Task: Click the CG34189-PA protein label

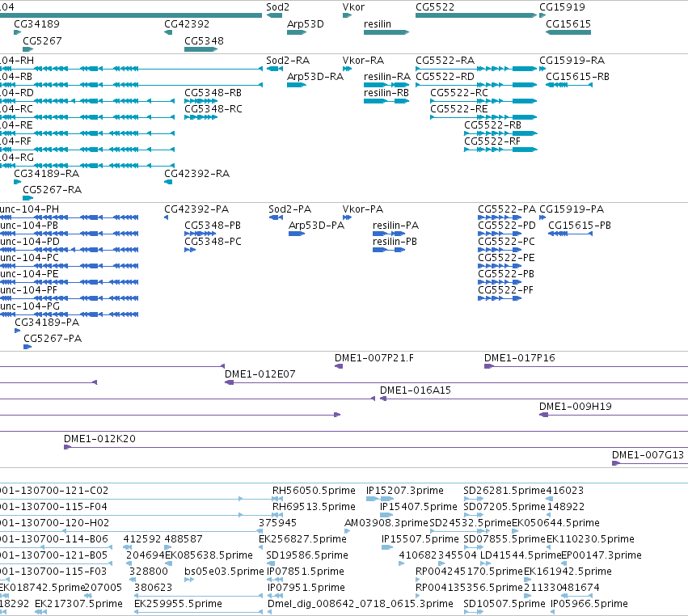Action: pyautogui.click(x=47, y=322)
